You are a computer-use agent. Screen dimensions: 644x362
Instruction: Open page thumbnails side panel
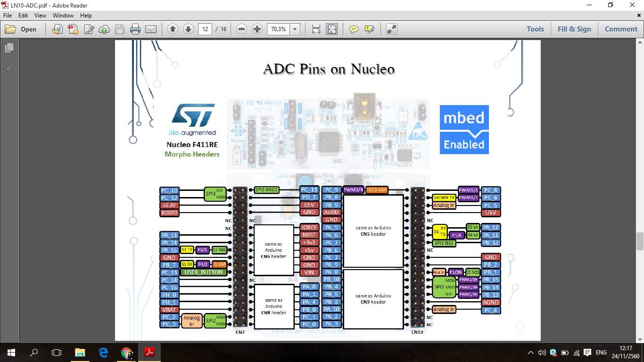(9, 48)
